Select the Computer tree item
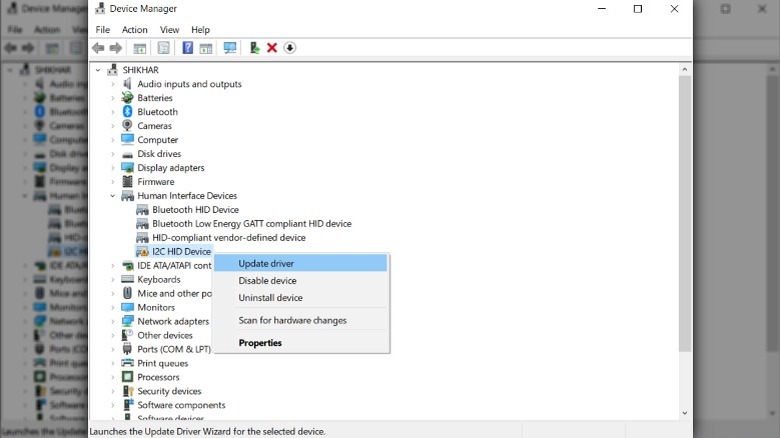Image resolution: width=780 pixels, height=438 pixels. pyautogui.click(x=158, y=140)
